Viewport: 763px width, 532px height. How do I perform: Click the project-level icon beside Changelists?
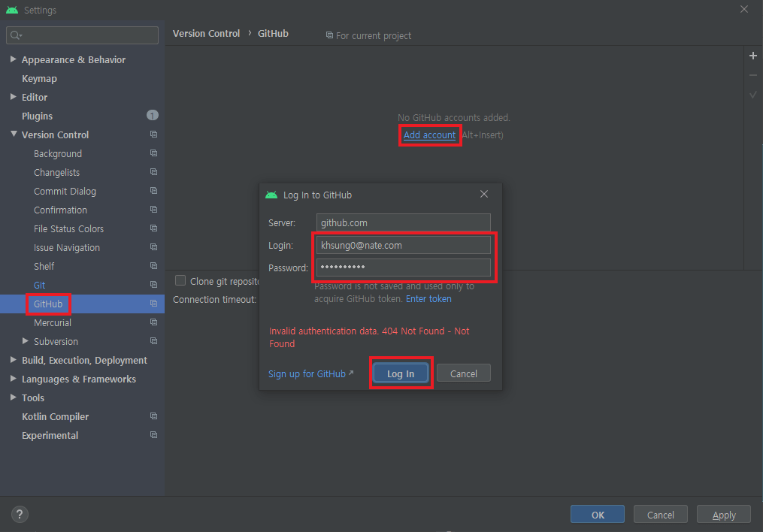pos(154,172)
